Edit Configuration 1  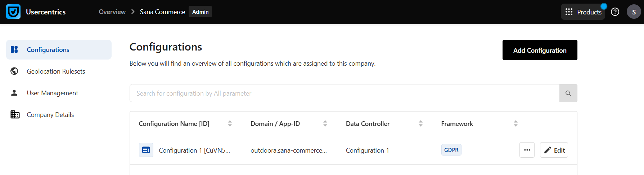[554, 150]
